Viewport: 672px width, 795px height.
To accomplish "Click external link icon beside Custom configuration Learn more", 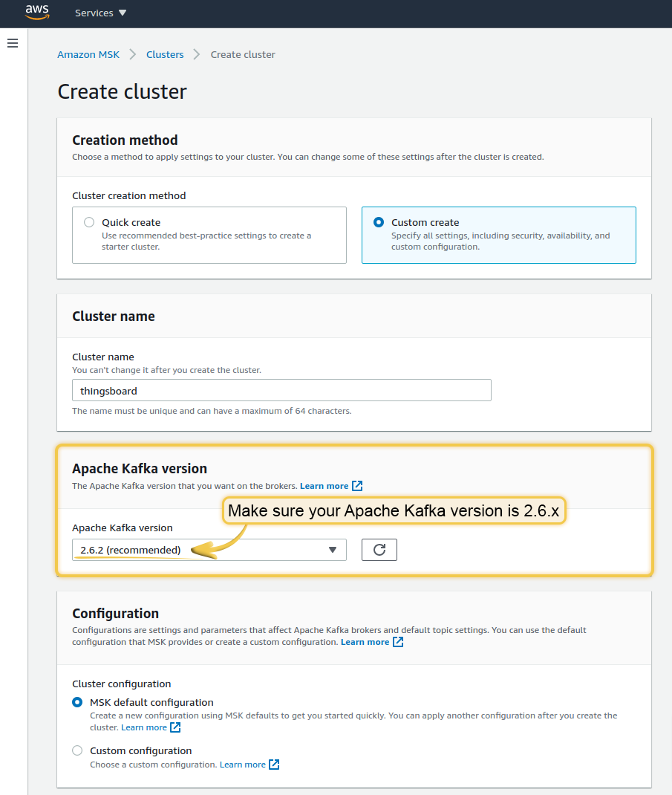I will coord(274,765).
